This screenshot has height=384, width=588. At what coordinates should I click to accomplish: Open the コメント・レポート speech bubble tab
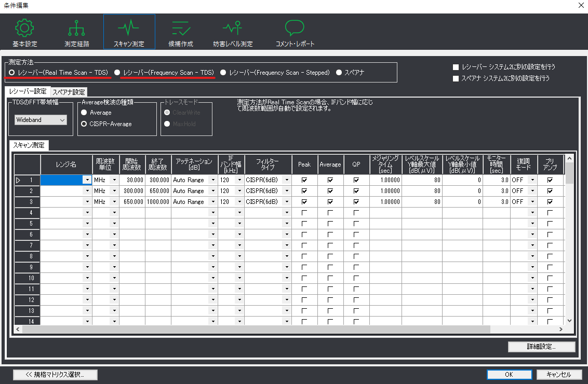tap(295, 33)
